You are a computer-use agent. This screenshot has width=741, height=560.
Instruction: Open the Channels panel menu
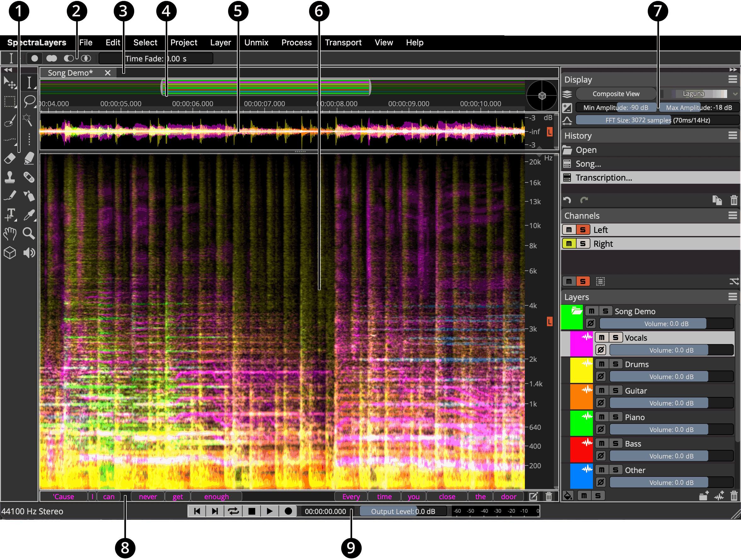[x=732, y=216]
